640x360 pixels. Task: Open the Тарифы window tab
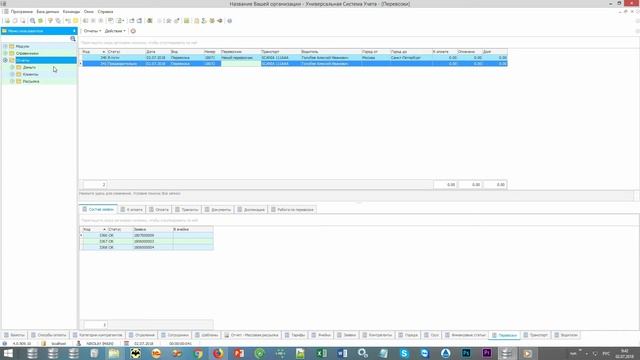click(295, 335)
